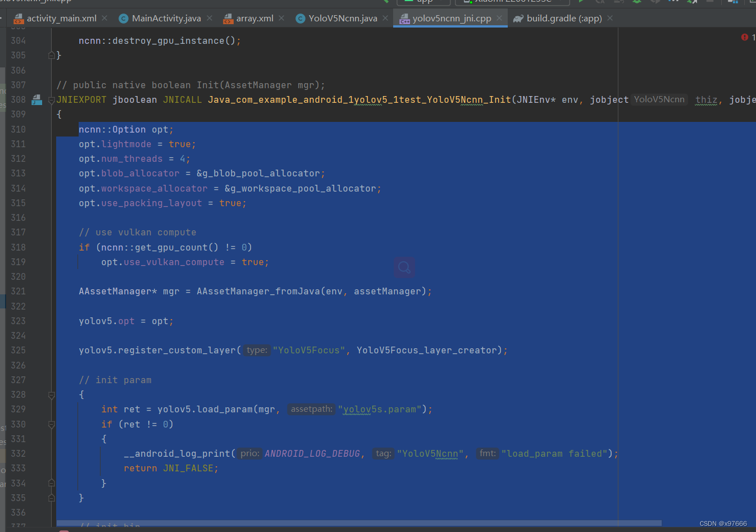Click the '// init param' comment

(115, 380)
